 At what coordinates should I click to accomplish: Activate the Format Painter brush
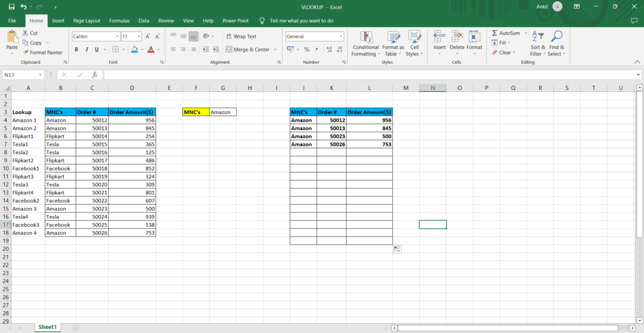pyautogui.click(x=25, y=53)
